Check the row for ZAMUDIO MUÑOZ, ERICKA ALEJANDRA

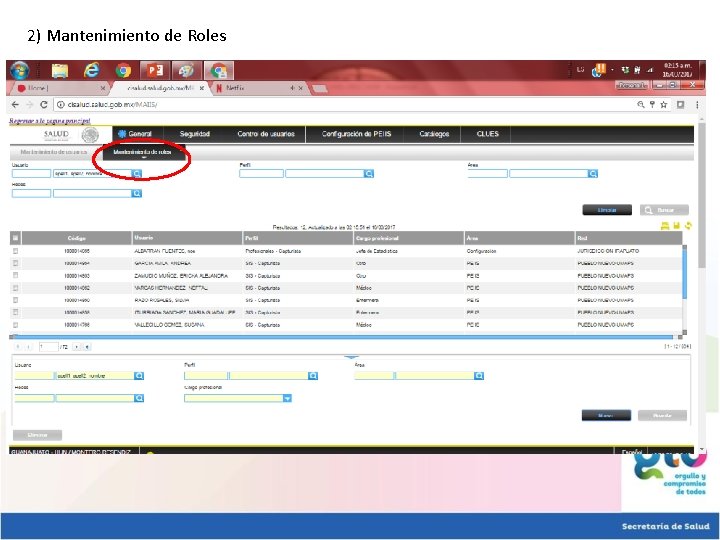click(16, 276)
